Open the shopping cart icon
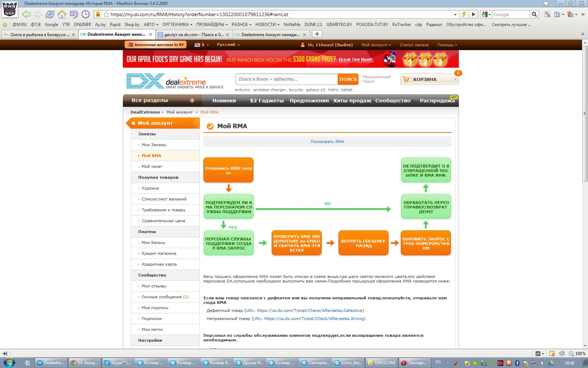 [x=406, y=79]
